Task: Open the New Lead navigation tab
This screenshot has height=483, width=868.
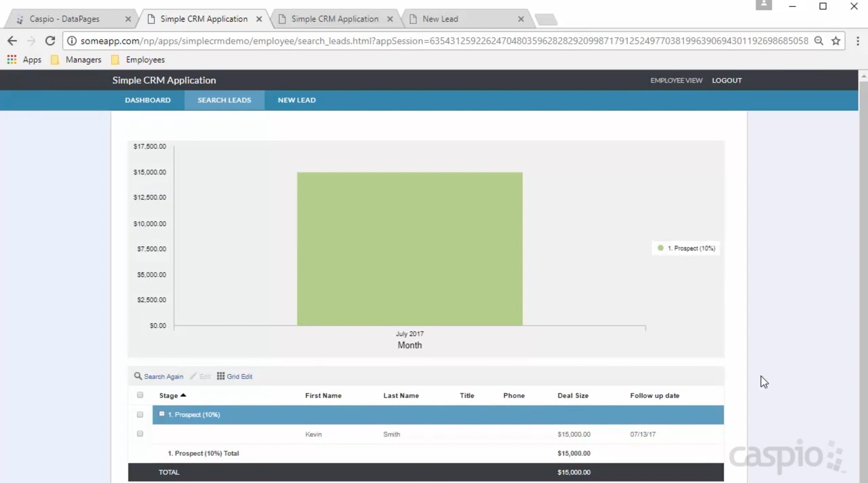Action: tap(297, 100)
